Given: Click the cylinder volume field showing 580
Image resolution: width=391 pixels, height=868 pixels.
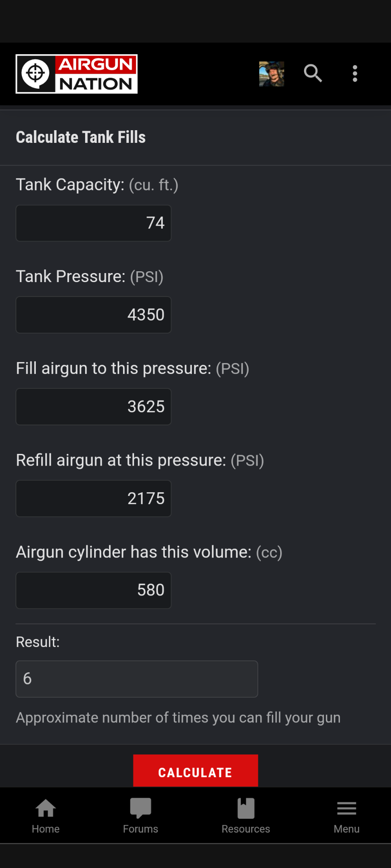Looking at the screenshot, I should 94,590.
